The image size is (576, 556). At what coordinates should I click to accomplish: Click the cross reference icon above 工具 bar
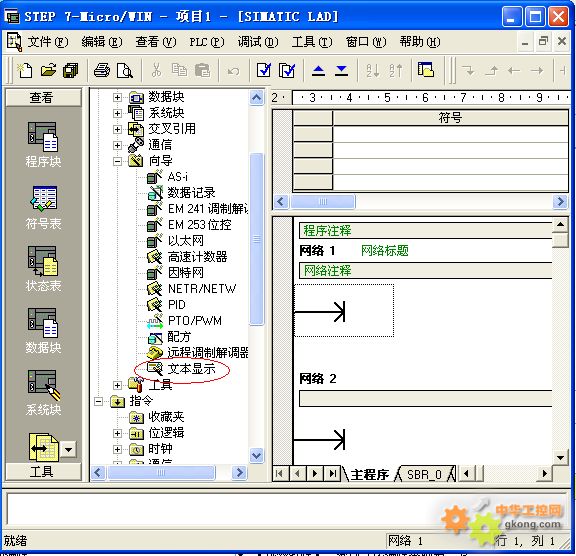tap(43, 447)
